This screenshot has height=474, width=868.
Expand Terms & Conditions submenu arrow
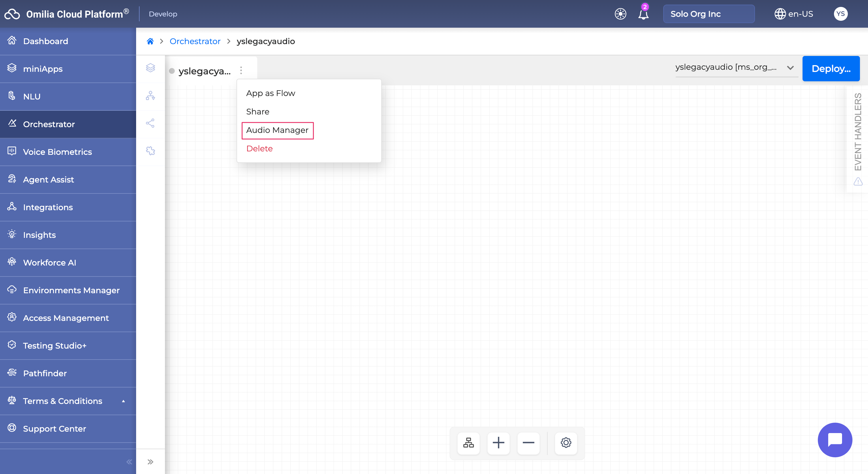coord(123,401)
